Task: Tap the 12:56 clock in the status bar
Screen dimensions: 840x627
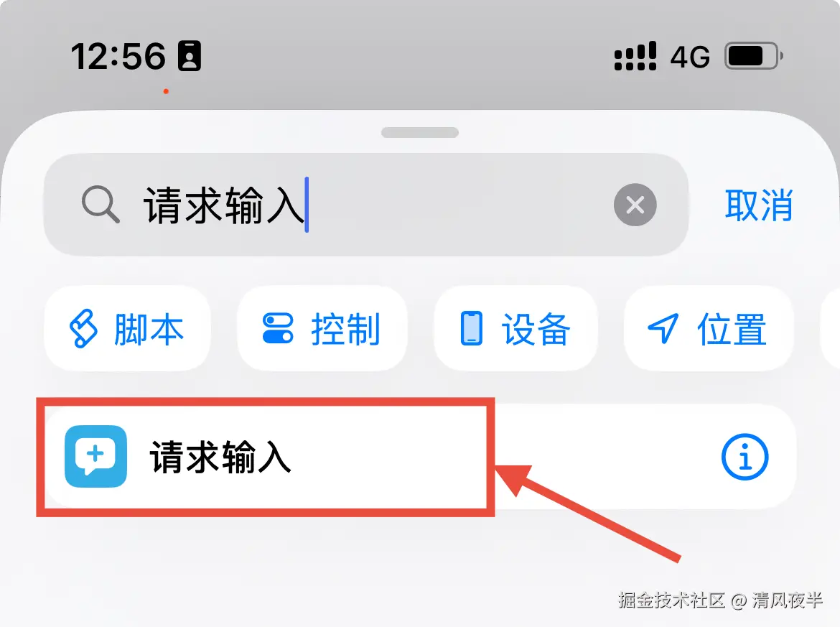Action: coord(118,56)
